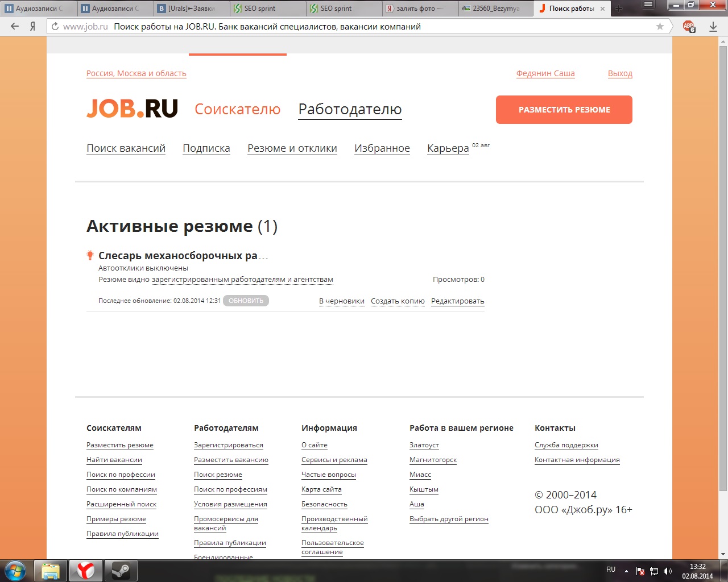This screenshot has height=582, width=728.
Task: Open browser menu hamburger icon
Action: coord(648,5)
